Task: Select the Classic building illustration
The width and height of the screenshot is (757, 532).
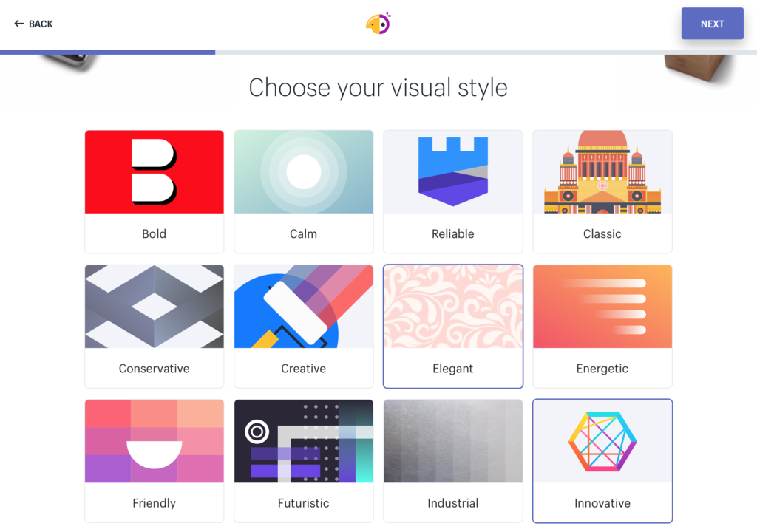Action: (602, 172)
